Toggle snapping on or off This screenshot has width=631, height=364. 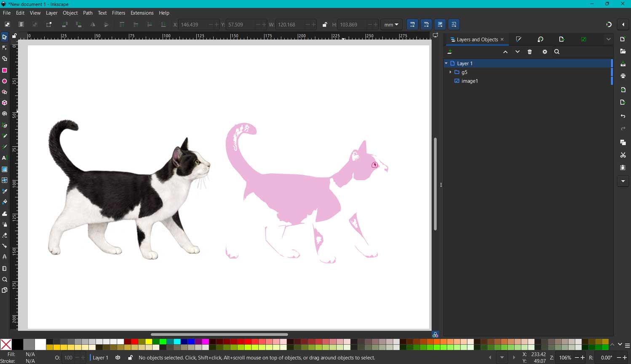609,24
